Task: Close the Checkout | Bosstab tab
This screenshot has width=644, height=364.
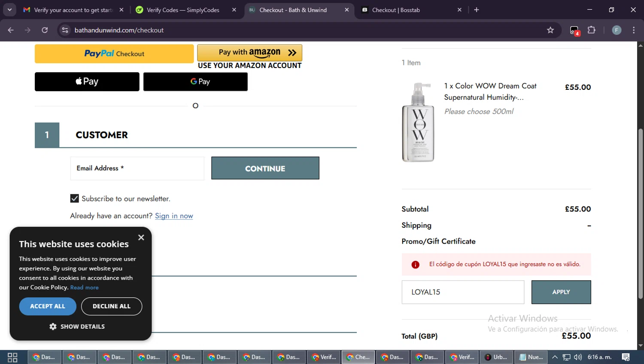Action: (x=459, y=10)
